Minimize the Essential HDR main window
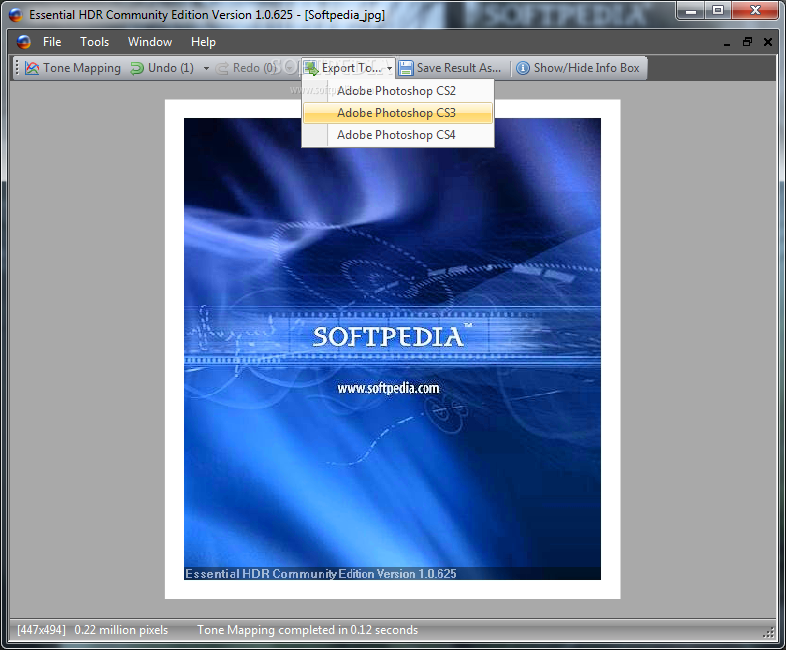 pos(691,11)
